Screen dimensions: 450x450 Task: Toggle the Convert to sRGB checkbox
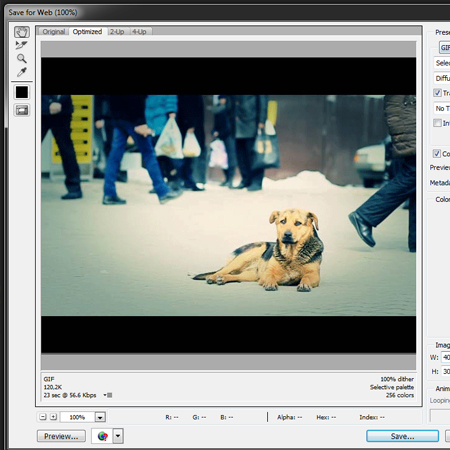(437, 154)
